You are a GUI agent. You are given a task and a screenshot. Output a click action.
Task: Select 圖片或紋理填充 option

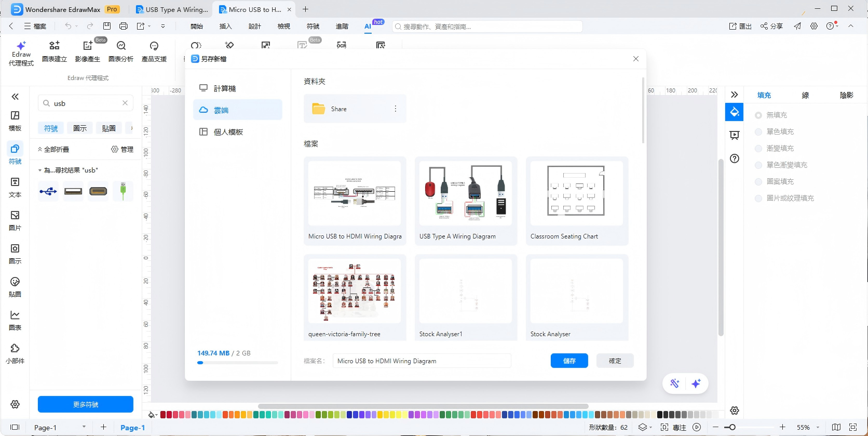(784, 198)
